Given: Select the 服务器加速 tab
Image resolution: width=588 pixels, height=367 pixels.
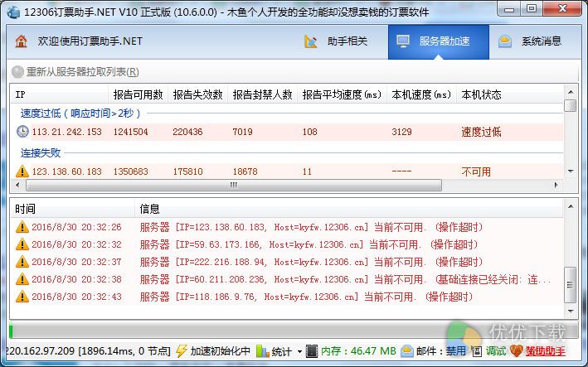Looking at the screenshot, I should point(439,41).
